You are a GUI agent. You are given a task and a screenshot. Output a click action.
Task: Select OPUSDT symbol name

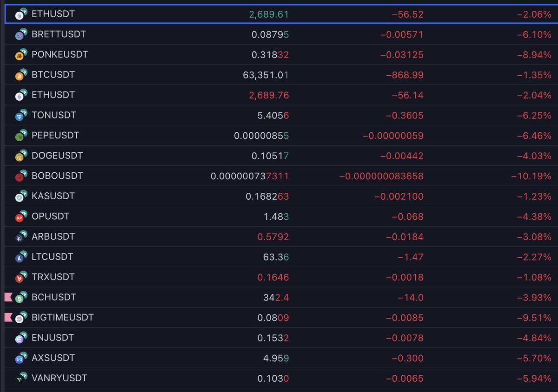pyautogui.click(x=50, y=216)
